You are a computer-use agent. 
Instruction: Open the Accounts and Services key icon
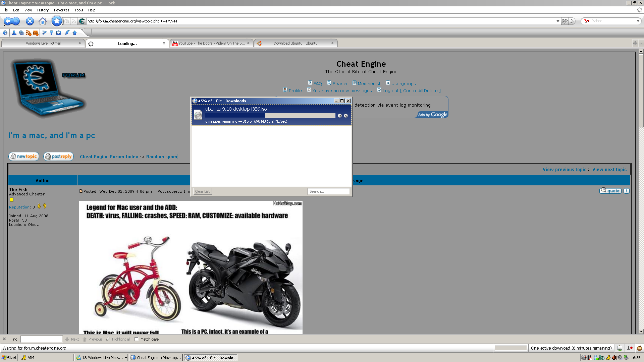point(51,33)
